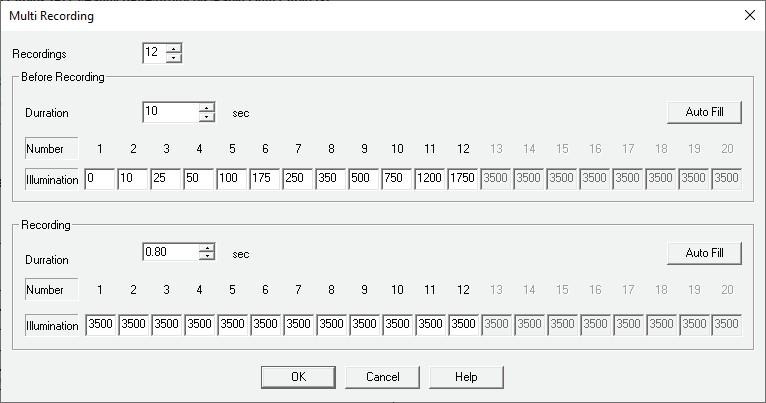The width and height of the screenshot is (766, 403).
Task: Cancel the Multi Recording dialog
Action: [x=382, y=377]
